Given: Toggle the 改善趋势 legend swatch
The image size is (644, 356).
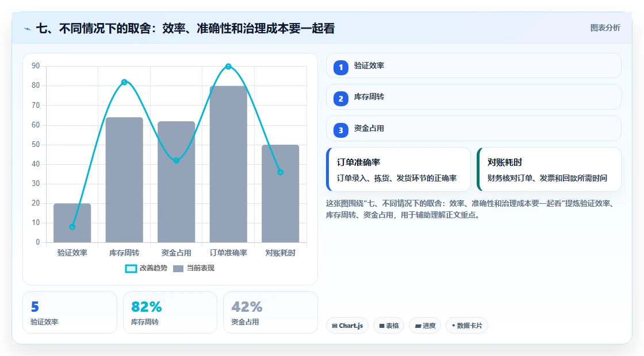Looking at the screenshot, I should [x=131, y=269].
